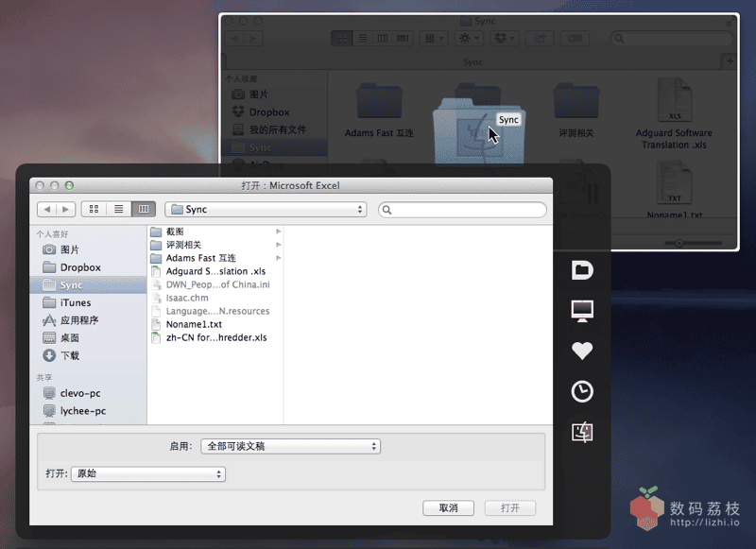This screenshot has width=756, height=549.
Task: Select the Adams Fast 互连 folder in the list
Action: coord(215,258)
